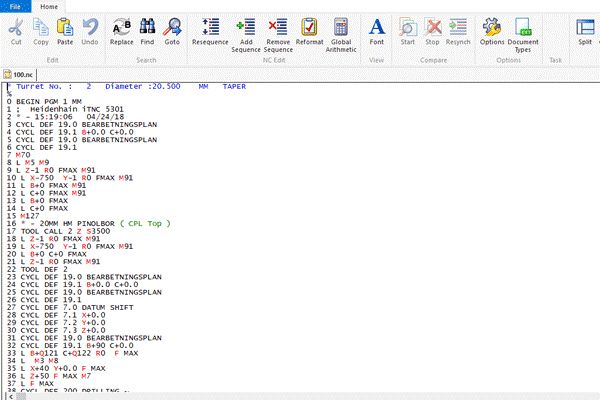Image resolution: width=600 pixels, height=400 pixels.
Task: Open the File menu
Action: (x=15, y=6)
